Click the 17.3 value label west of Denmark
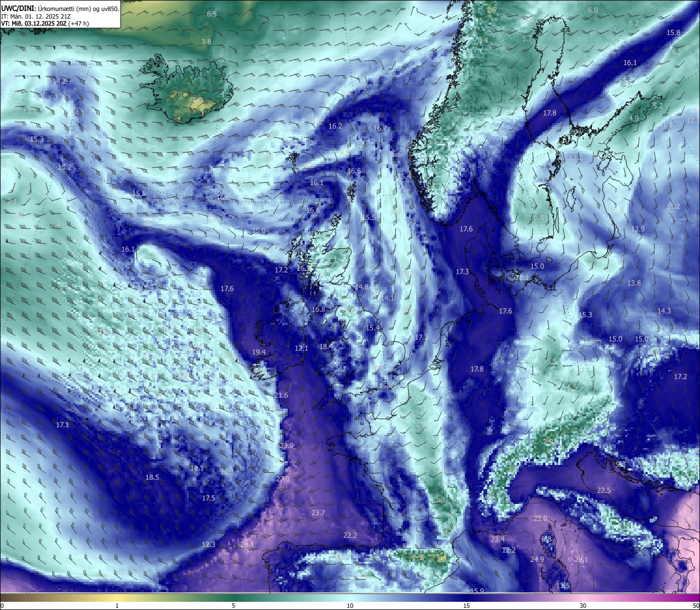 [x=462, y=271]
